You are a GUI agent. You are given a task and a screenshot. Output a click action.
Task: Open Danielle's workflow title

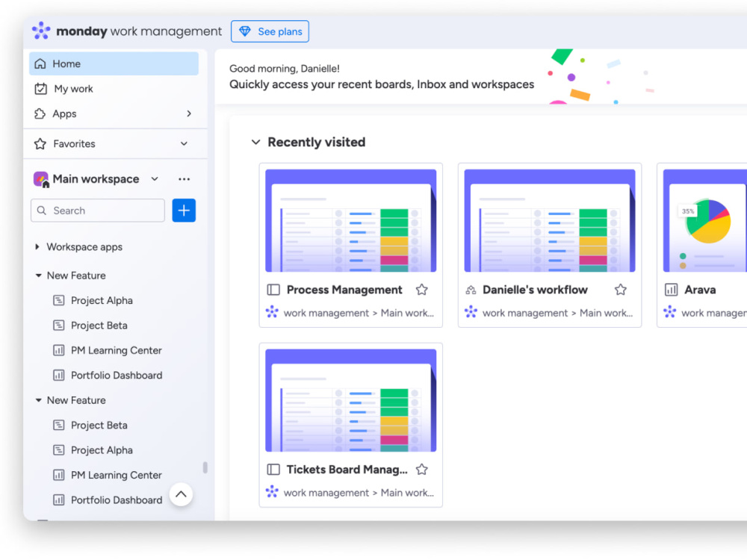click(535, 290)
